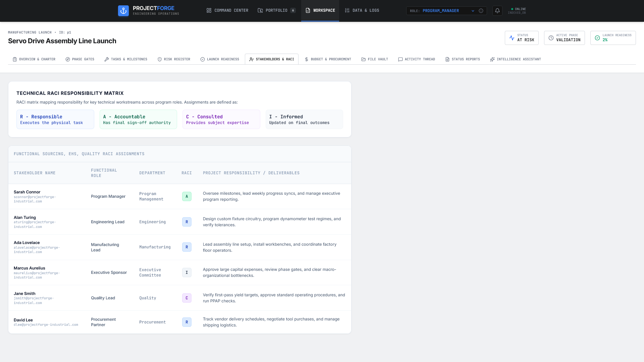This screenshot has width=644, height=362.
Task: Click David Lee's R RACI badge
Action: [187, 322]
